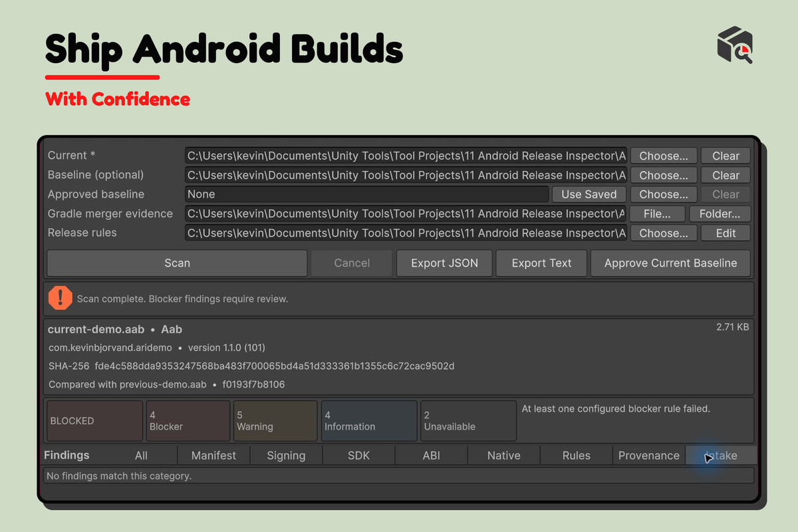
Task: Click the 4 Blocker count tile
Action: [188, 421]
